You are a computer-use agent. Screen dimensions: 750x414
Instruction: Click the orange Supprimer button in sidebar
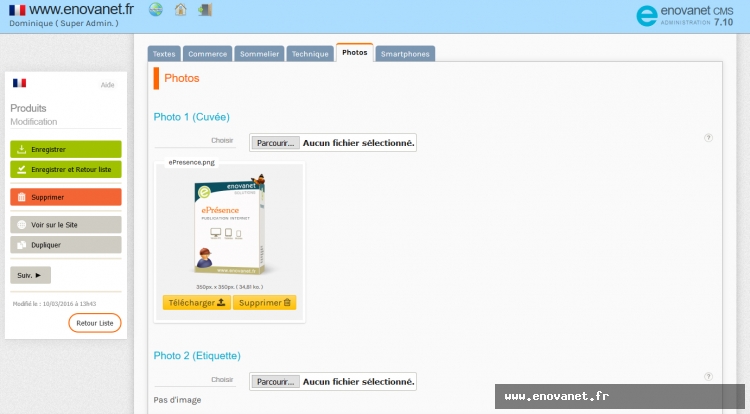[x=66, y=197]
